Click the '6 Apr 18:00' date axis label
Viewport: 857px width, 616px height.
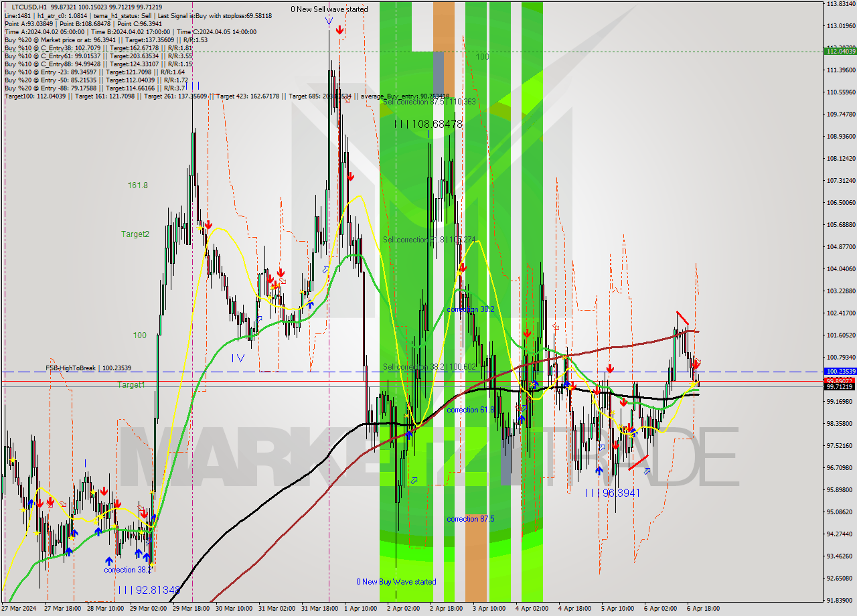[x=703, y=609]
